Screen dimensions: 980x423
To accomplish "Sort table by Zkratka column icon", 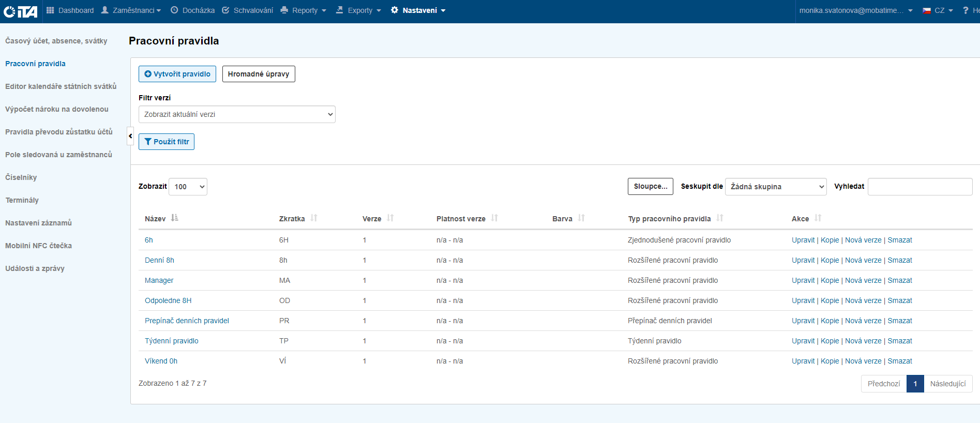I will 314,218.
